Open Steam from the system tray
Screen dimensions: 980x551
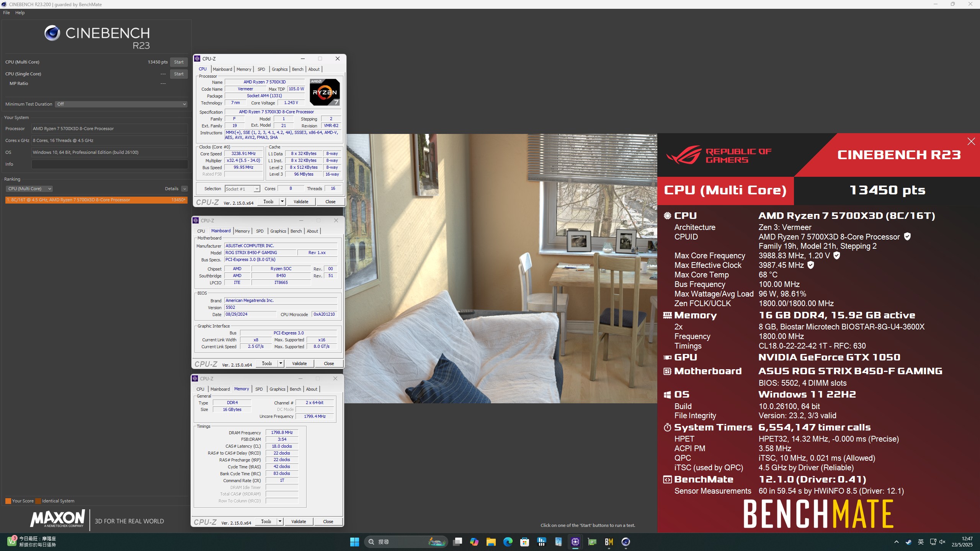[908, 542]
